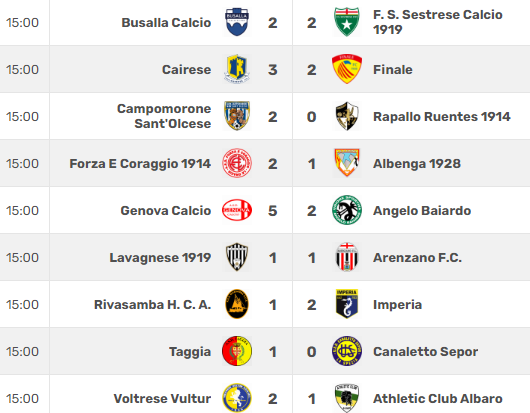Open the Taggia team name link
Screen dimensions: 530x413
pyautogui.click(x=190, y=352)
